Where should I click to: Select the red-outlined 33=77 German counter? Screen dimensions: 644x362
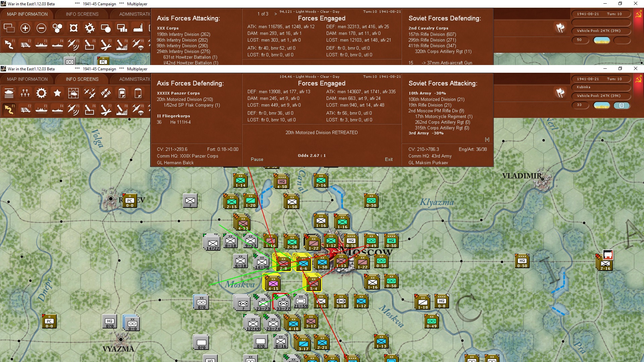(x=283, y=303)
